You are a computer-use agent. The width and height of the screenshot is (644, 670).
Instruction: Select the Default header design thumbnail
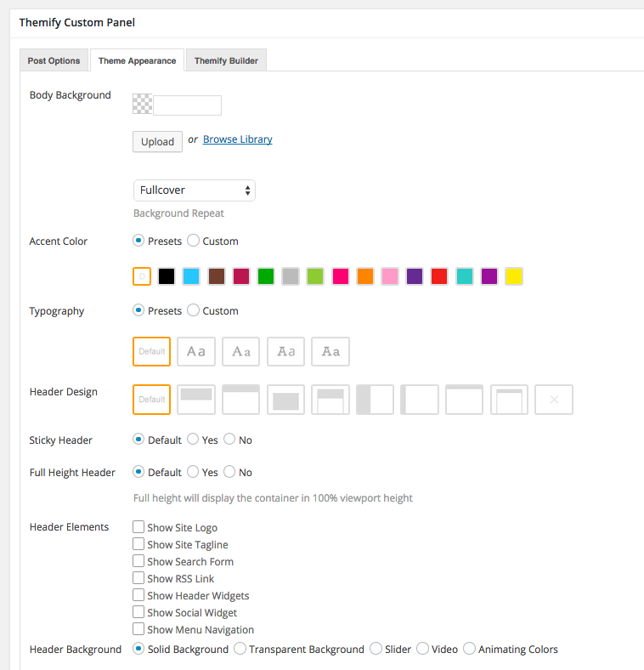pos(151,400)
